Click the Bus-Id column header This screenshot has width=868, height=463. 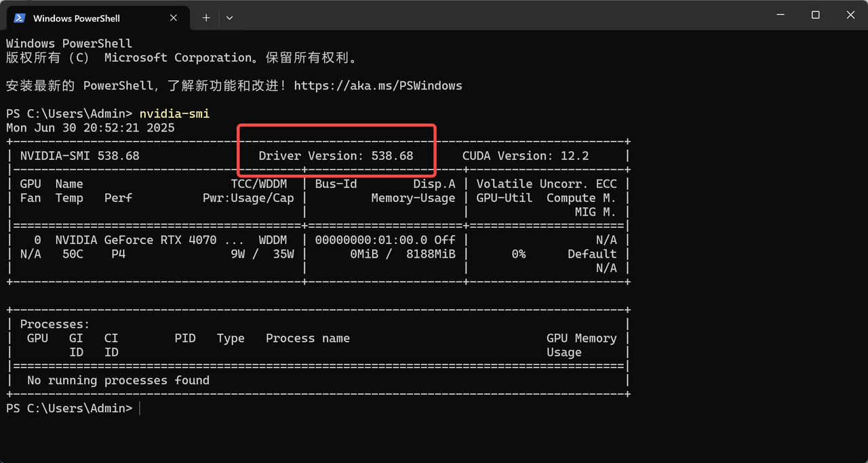(x=336, y=184)
